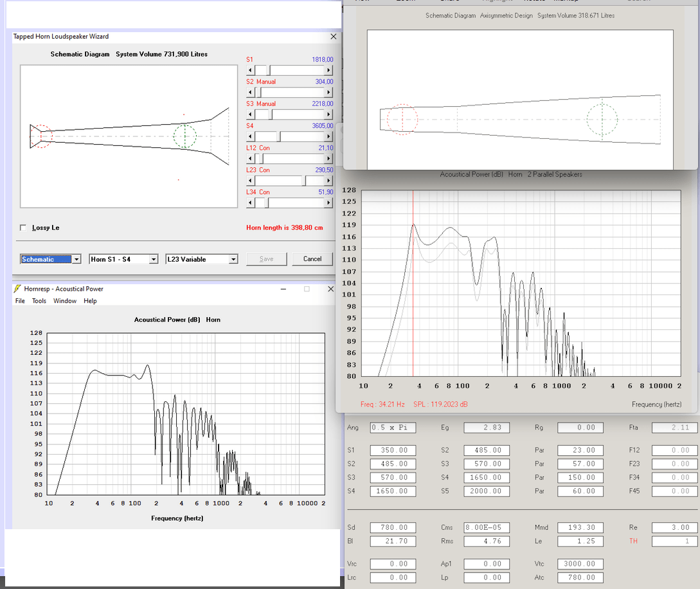700x589 pixels.
Task: Click the Freq : 34.21 Hz readout
Action: click(x=382, y=404)
